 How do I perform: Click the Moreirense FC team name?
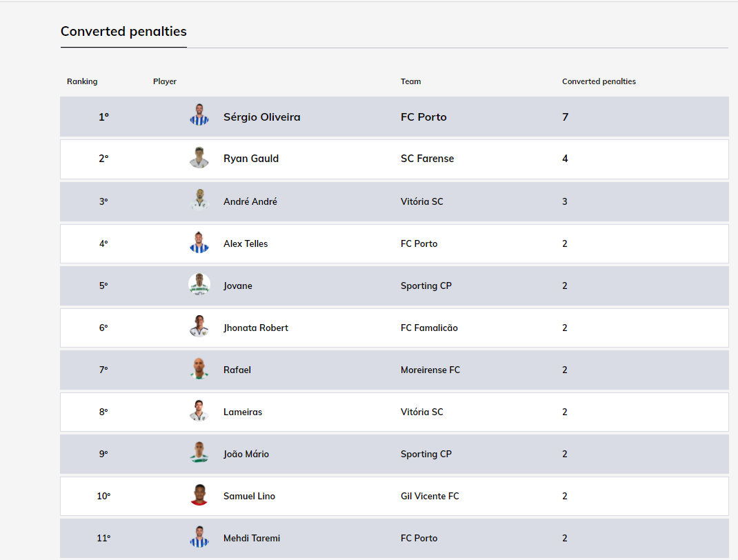430,370
